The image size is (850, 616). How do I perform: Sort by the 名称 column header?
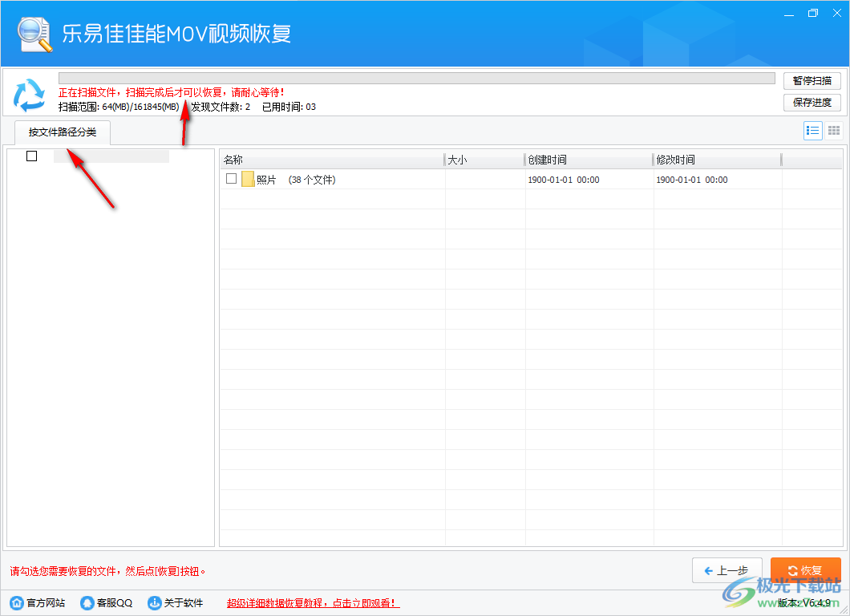332,160
